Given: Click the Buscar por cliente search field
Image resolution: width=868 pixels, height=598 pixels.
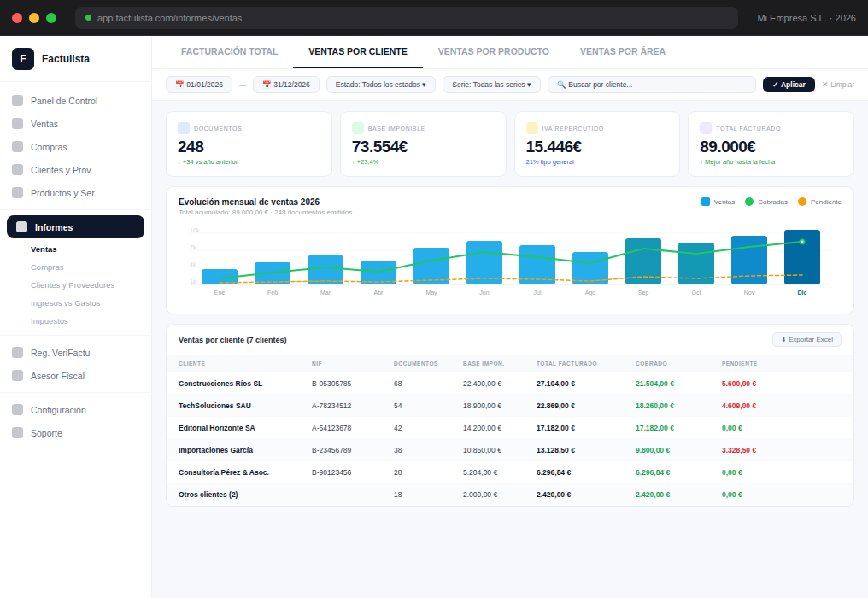Looking at the screenshot, I should pyautogui.click(x=652, y=85).
